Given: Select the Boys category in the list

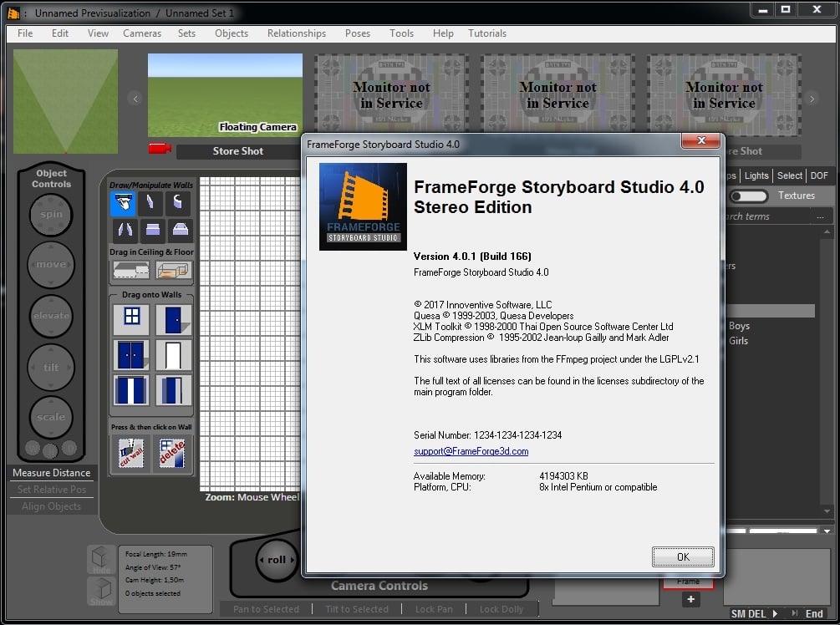Looking at the screenshot, I should [739, 326].
